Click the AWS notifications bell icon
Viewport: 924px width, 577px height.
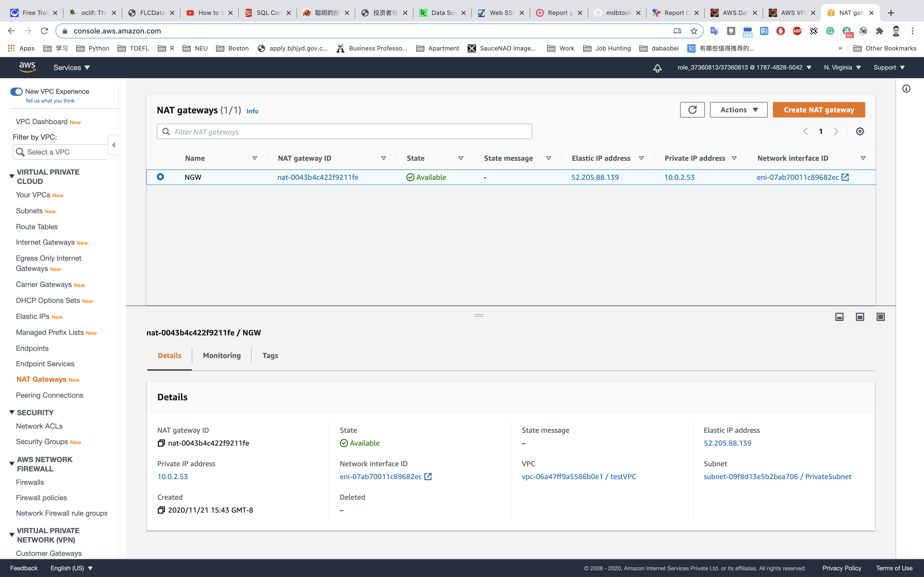pyautogui.click(x=657, y=68)
